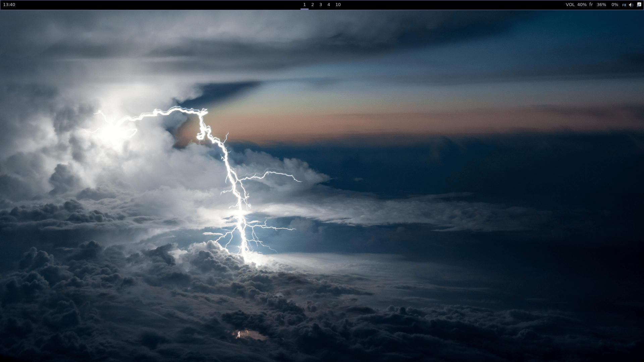
Task: Click an empty area of the top status bar
Action: coord(168,5)
